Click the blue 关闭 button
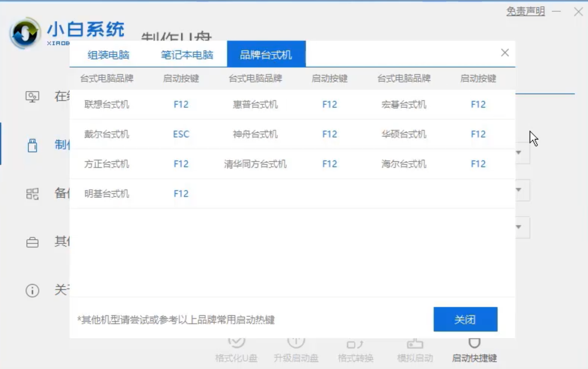 [x=465, y=319]
